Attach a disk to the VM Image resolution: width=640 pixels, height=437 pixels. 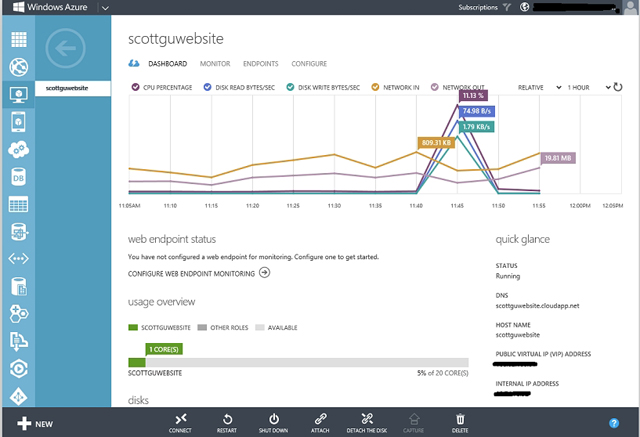pyautogui.click(x=320, y=423)
